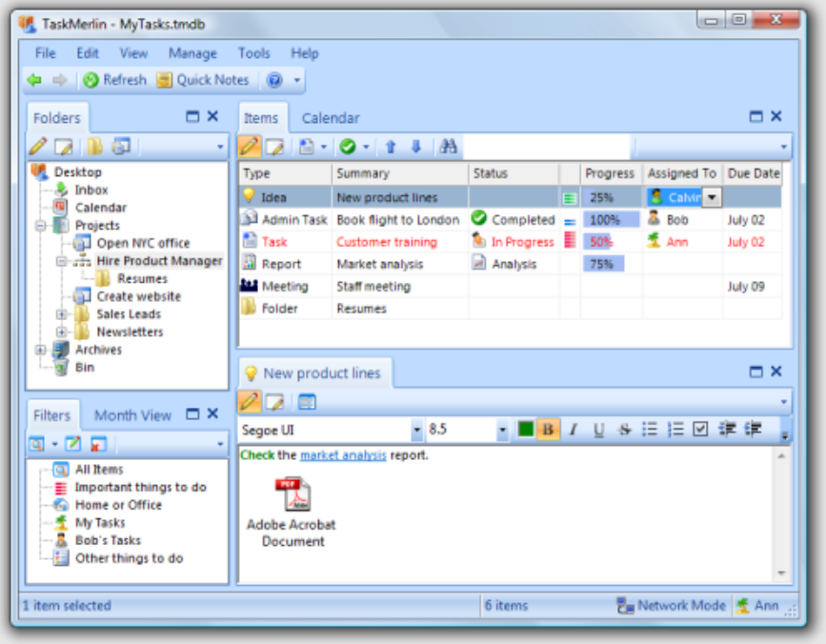826x644 pixels.
Task: Select the My Tasks filter
Action: [100, 523]
